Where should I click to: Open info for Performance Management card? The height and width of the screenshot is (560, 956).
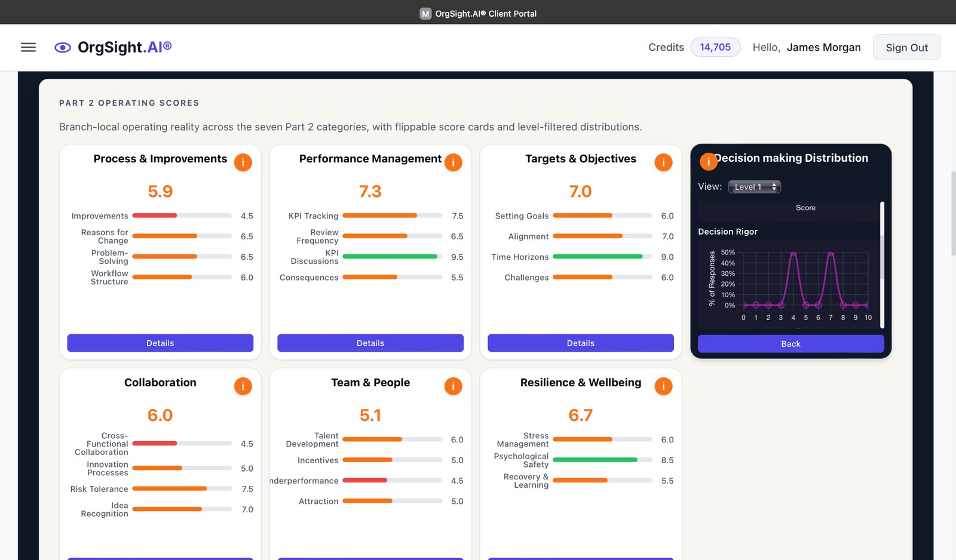453,162
